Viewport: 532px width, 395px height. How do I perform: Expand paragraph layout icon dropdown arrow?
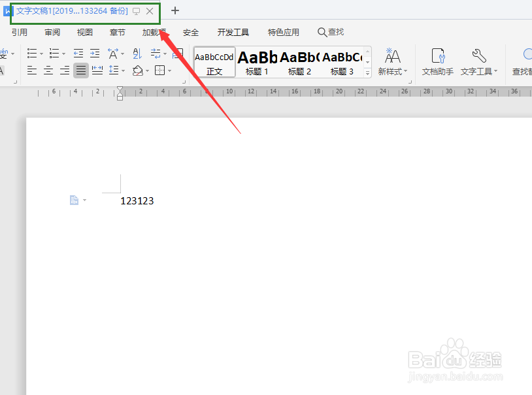pyautogui.click(x=84, y=200)
